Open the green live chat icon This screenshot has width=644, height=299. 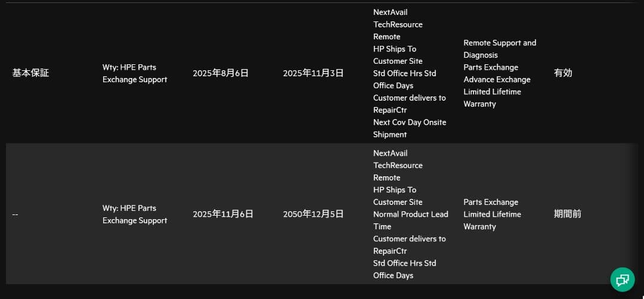[623, 279]
